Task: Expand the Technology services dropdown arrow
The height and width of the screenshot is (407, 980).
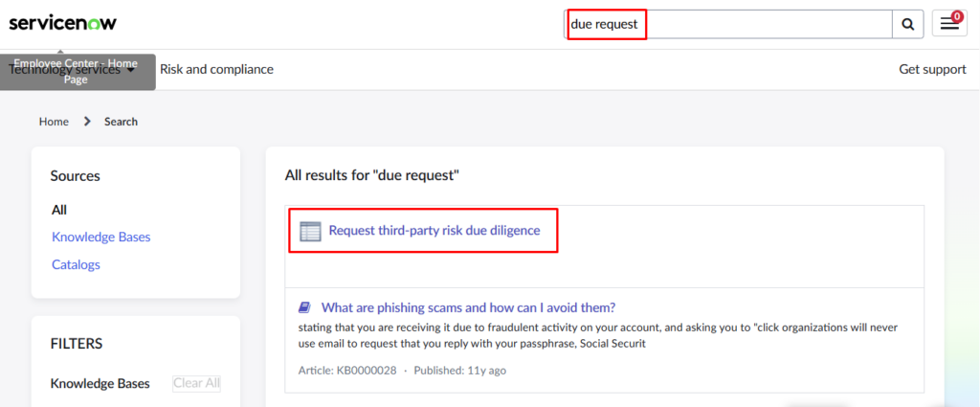Action: tap(130, 70)
